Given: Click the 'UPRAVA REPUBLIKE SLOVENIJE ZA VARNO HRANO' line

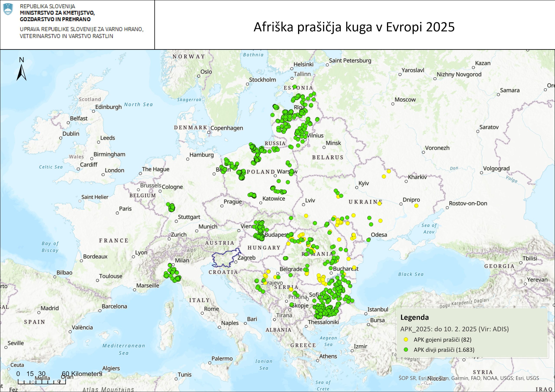Looking at the screenshot, I should (x=82, y=29).
